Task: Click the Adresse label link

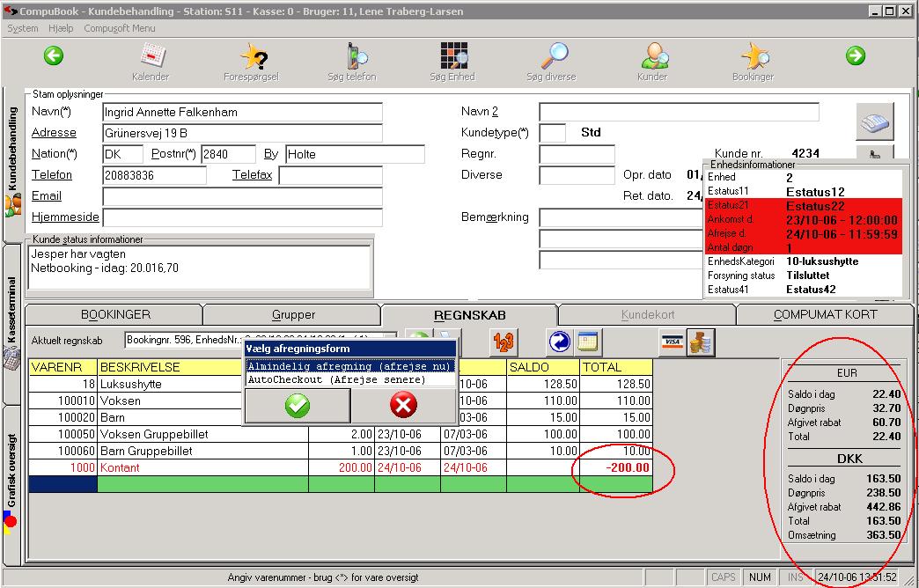Action: (54, 133)
